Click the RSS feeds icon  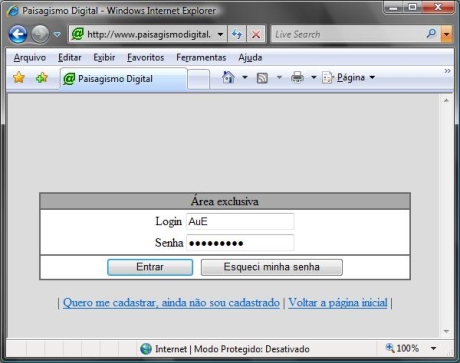[x=262, y=78]
